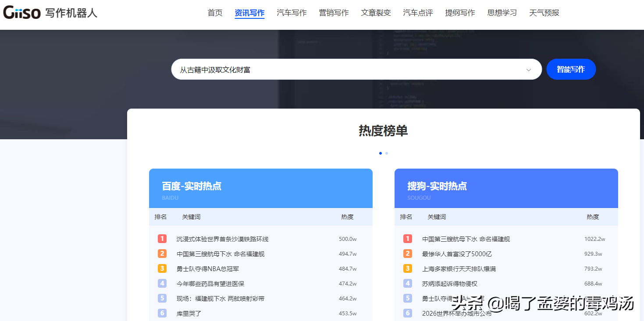The image size is (644, 321).
Task: Open 中国第三艘航母下水 命名福建舰 in the Sogou list
Action: pyautogui.click(x=466, y=239)
